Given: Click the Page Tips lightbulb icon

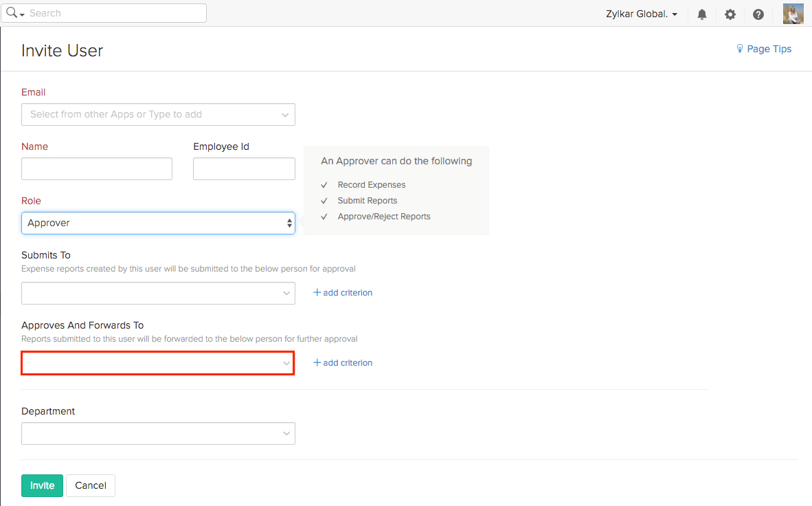Looking at the screenshot, I should point(740,49).
